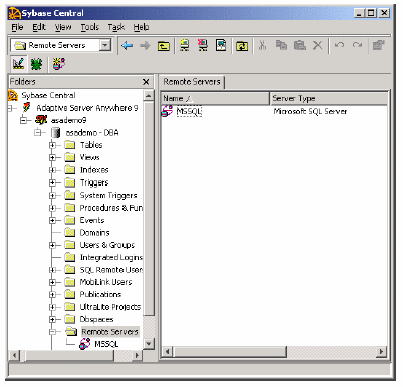Click the right pane horizontal scrollbar thumb
The image size is (403, 387).
point(229,352)
